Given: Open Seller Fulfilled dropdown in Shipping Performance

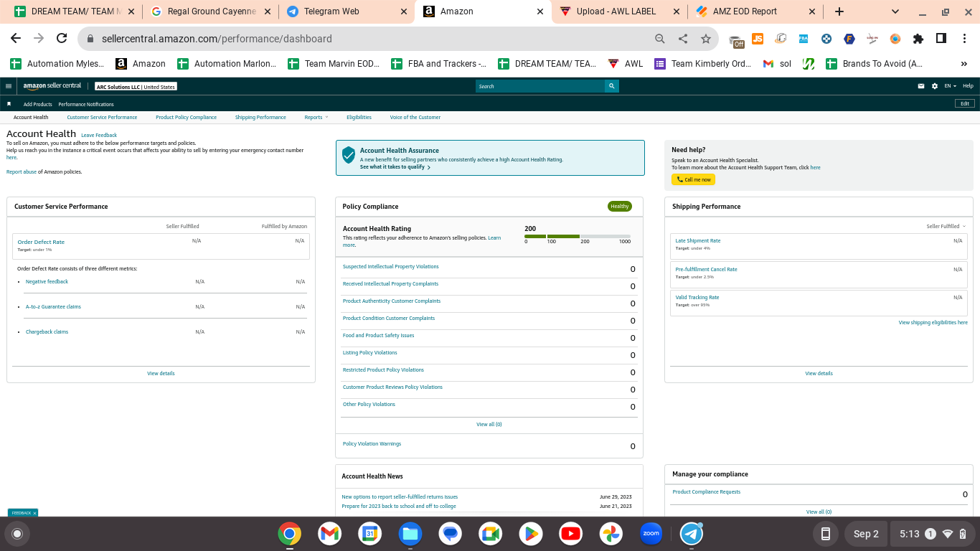Looking at the screenshot, I should [x=946, y=226].
